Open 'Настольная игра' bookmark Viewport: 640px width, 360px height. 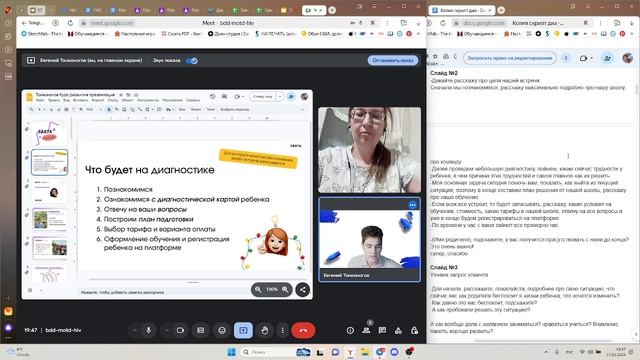[x=135, y=34]
